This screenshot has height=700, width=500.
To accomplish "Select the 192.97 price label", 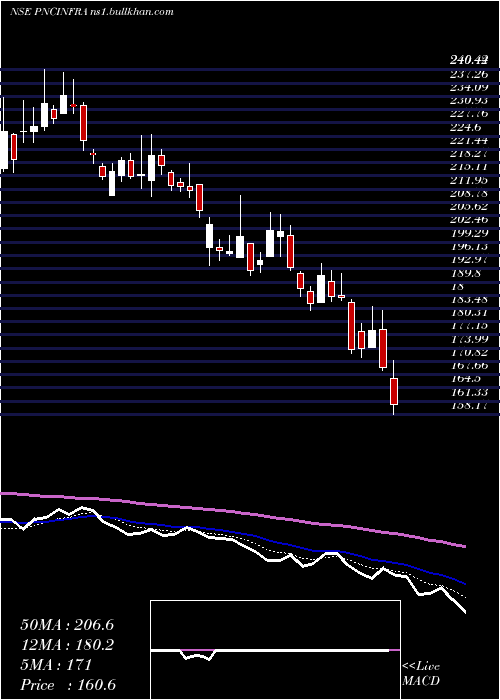I will tap(468, 260).
